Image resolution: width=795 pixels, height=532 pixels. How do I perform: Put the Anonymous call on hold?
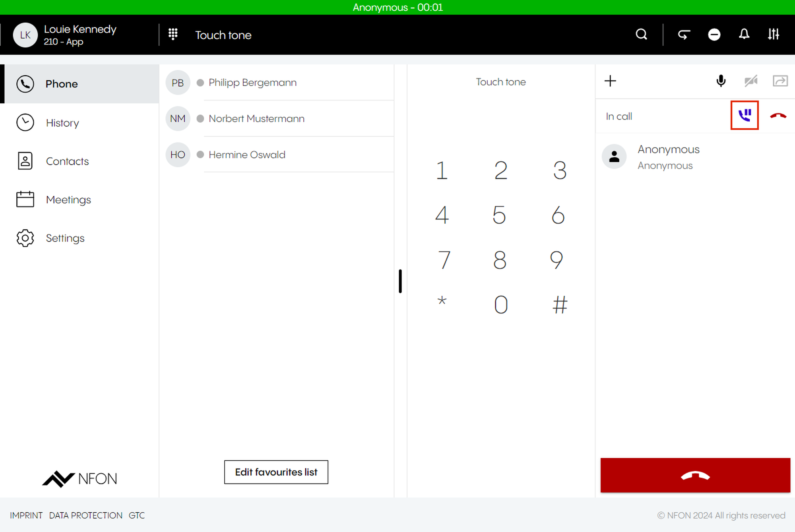(x=744, y=115)
